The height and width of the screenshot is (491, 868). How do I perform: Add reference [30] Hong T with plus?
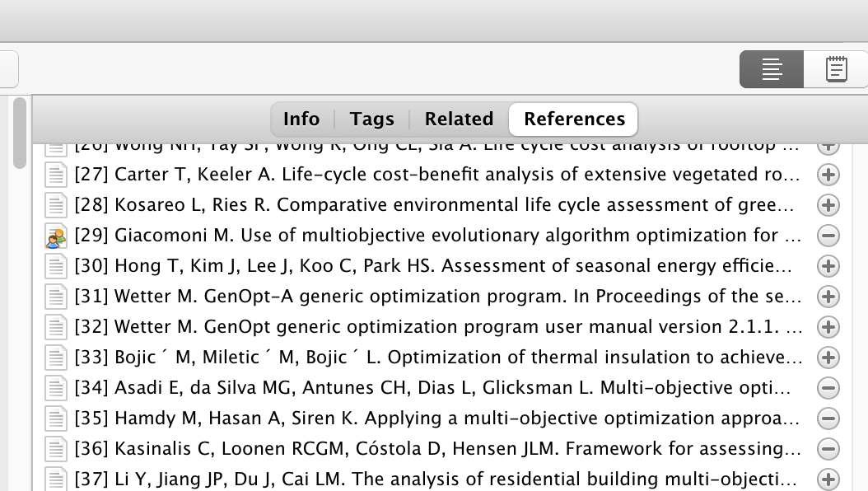tap(828, 266)
